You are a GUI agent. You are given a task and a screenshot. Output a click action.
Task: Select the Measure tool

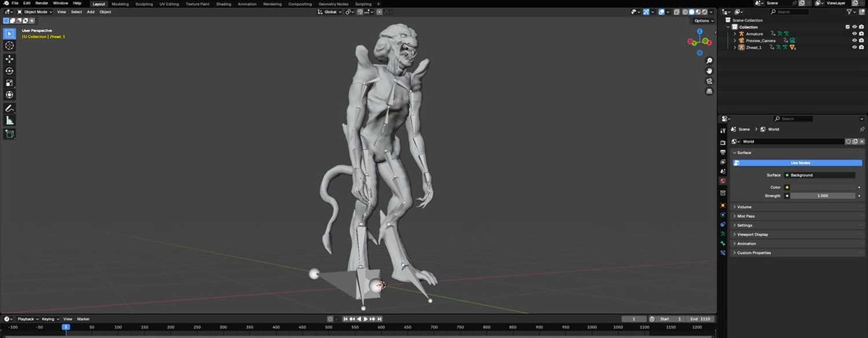pos(9,120)
